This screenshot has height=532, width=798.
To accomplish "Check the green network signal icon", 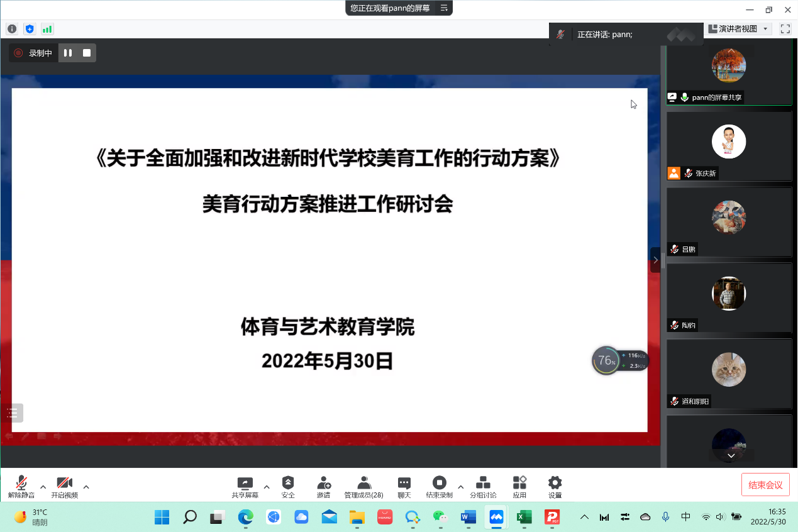I will click(x=47, y=29).
